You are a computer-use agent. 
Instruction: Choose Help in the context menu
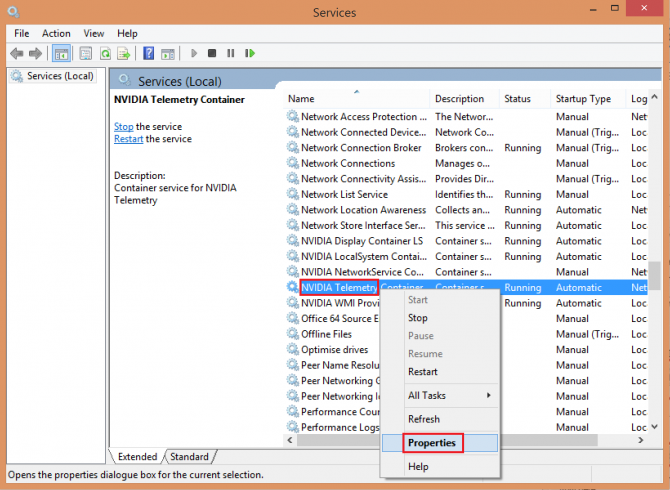(440, 467)
